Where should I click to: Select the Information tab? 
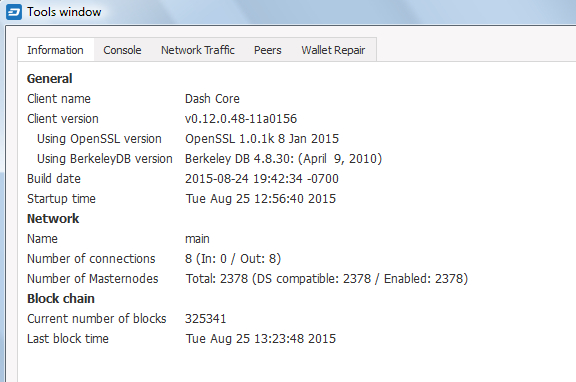point(55,50)
